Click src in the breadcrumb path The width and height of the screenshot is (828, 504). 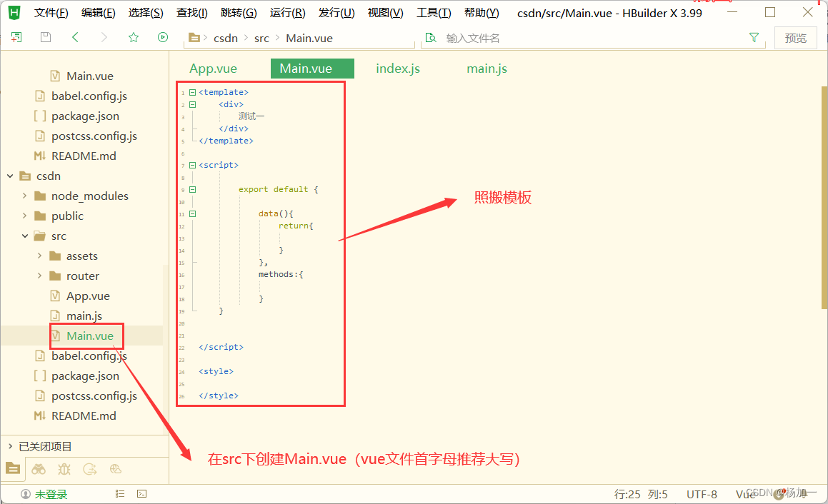pos(261,38)
